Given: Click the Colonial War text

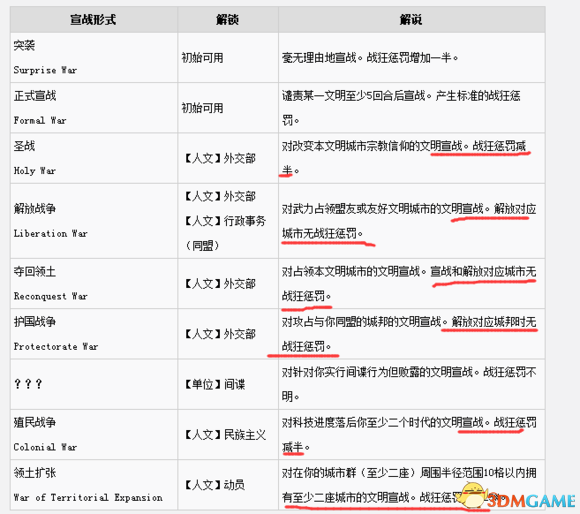Looking at the screenshot, I should pos(45,447).
